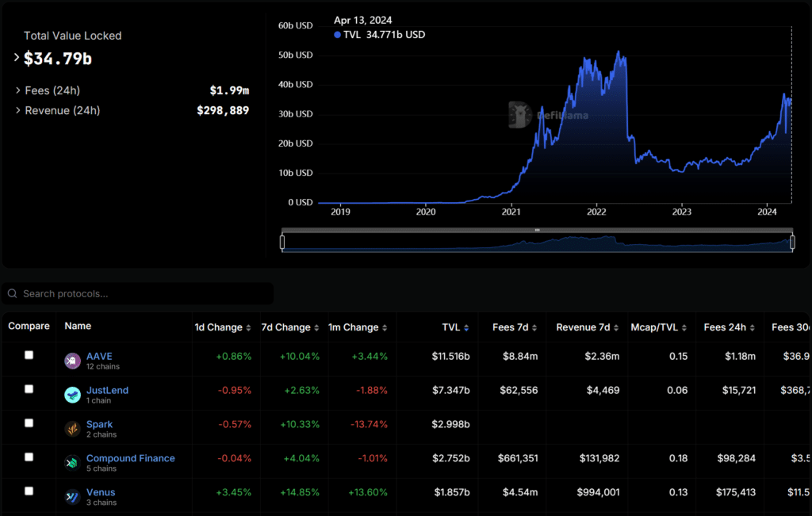This screenshot has width=812, height=516.
Task: Open the Spark protocol page
Action: (x=99, y=424)
